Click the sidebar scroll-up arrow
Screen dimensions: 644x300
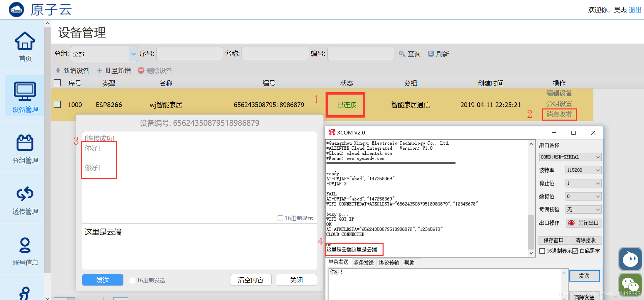point(47,23)
